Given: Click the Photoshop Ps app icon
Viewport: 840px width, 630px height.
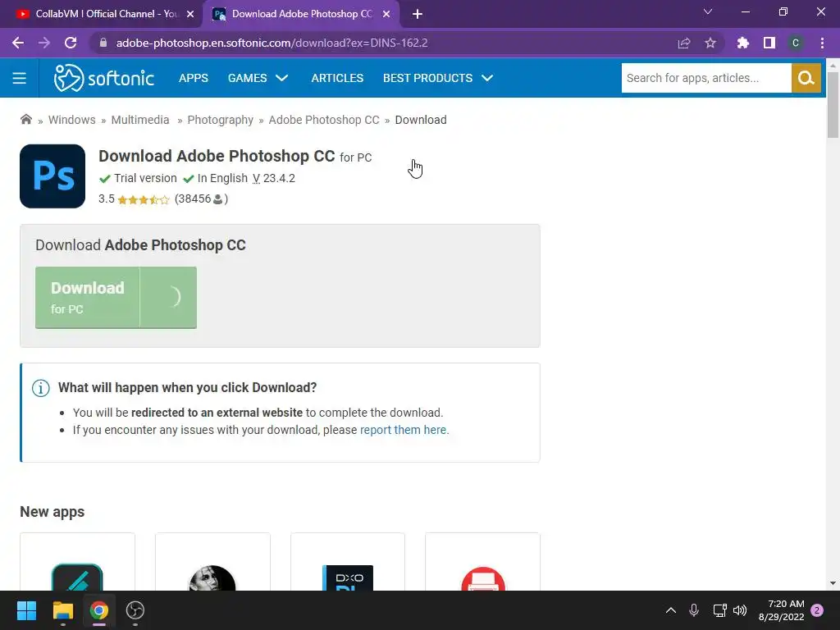Looking at the screenshot, I should click(52, 176).
